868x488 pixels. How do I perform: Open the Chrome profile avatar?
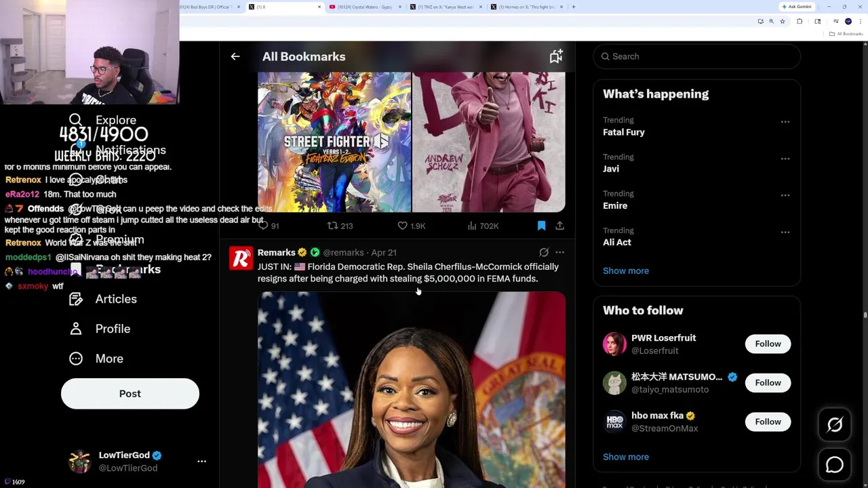[848, 22]
